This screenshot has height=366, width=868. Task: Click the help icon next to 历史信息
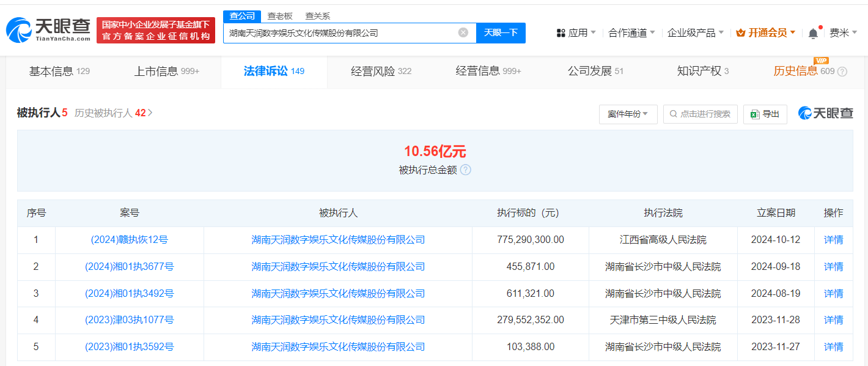[842, 72]
